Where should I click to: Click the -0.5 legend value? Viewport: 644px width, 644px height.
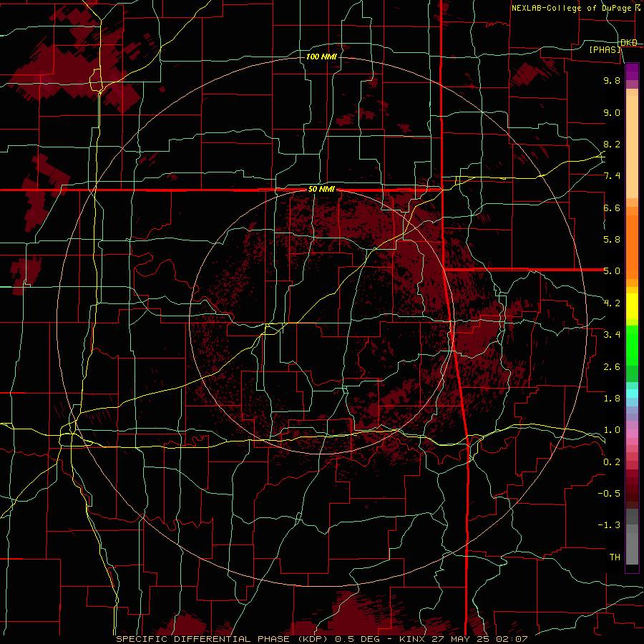(609, 494)
